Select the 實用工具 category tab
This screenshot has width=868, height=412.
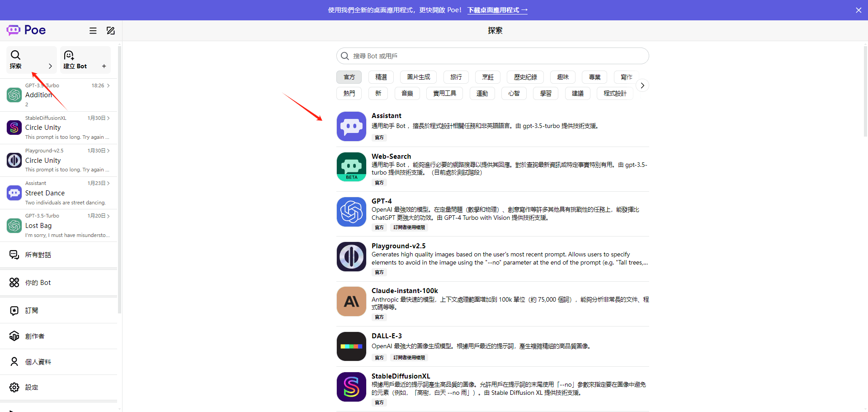445,94
